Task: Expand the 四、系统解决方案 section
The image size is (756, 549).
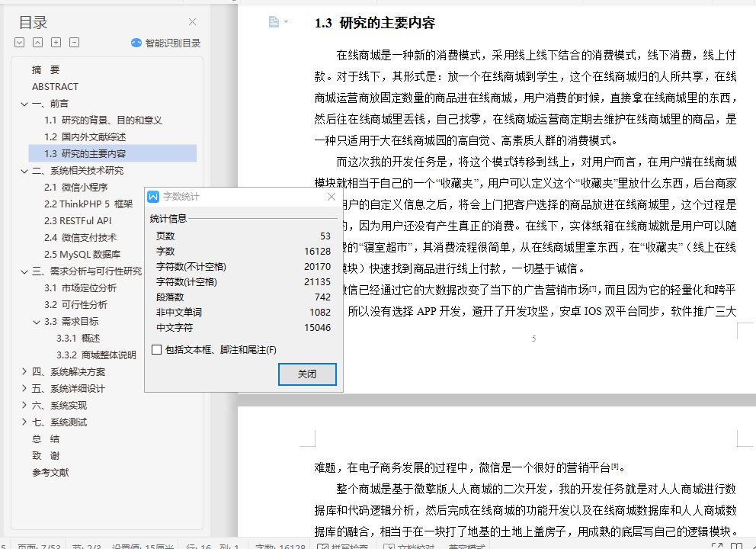Action: tap(24, 371)
